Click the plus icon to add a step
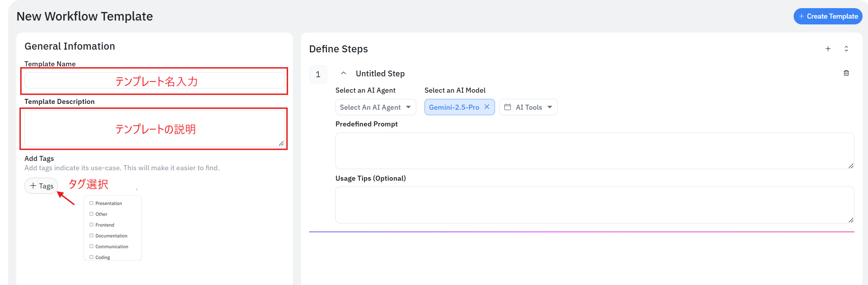 [828, 49]
